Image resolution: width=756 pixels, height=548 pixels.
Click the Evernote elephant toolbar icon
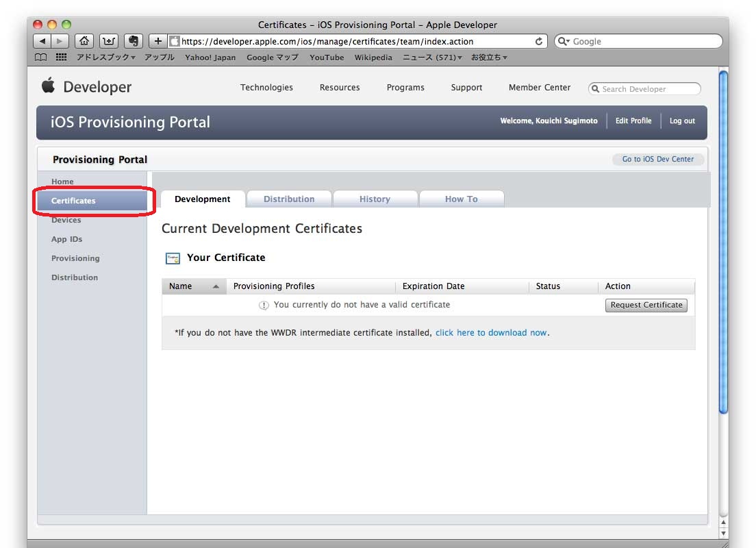pyautogui.click(x=134, y=41)
